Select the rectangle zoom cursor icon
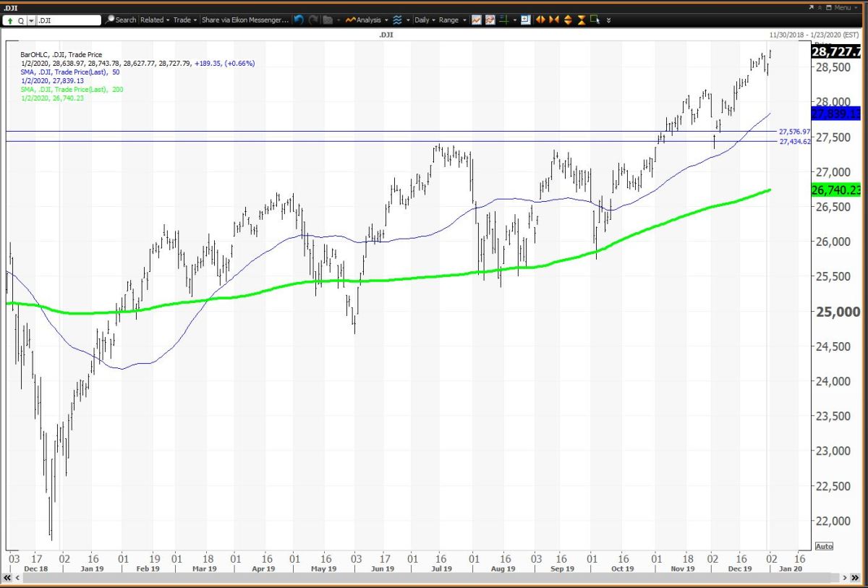The width and height of the screenshot is (868, 588). coord(595,20)
